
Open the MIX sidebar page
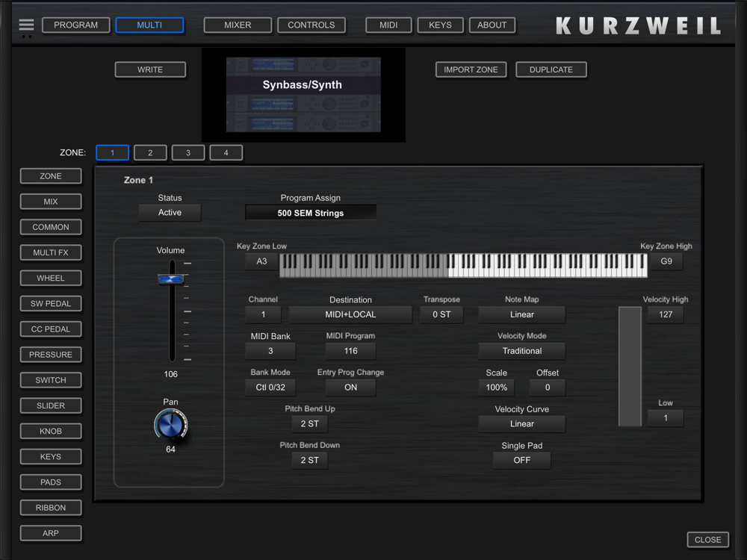pyautogui.click(x=51, y=202)
